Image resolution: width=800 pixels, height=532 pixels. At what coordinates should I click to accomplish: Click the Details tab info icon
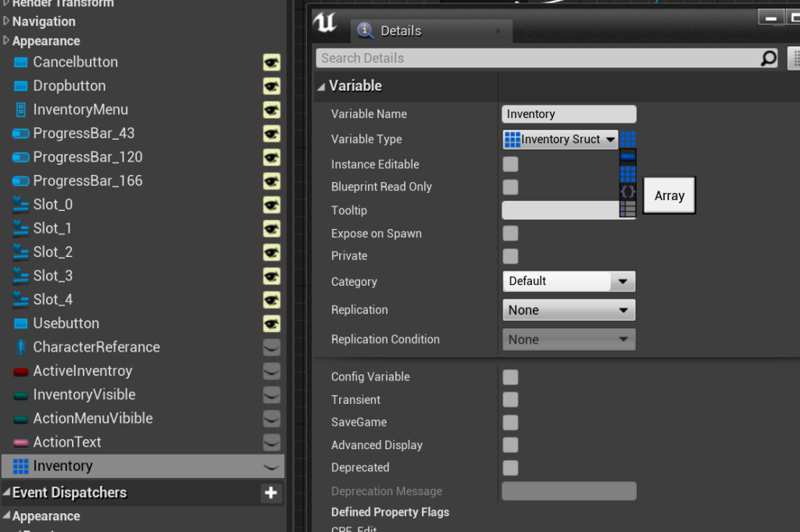[x=365, y=30]
